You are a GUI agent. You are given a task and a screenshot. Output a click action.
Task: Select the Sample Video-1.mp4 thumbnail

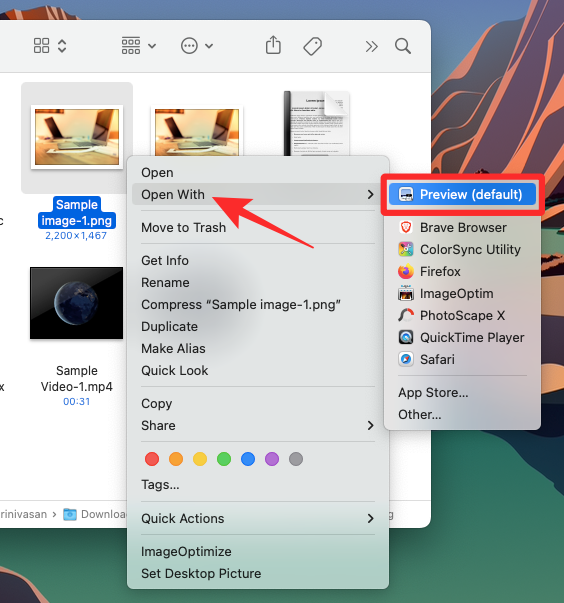(x=77, y=303)
